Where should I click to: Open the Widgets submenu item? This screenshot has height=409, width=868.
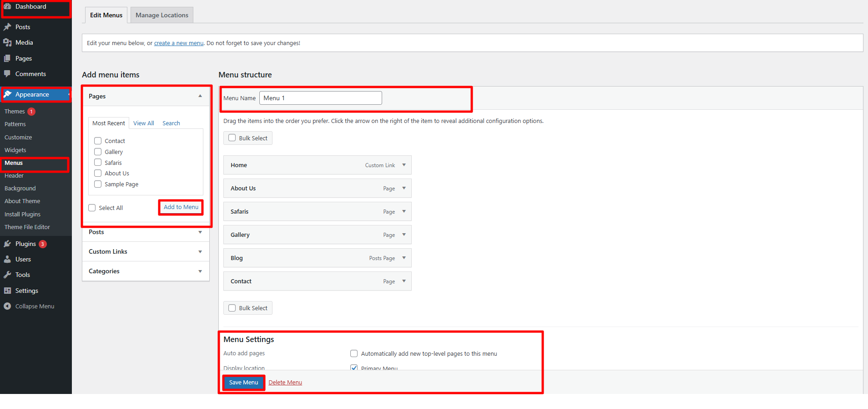click(15, 150)
